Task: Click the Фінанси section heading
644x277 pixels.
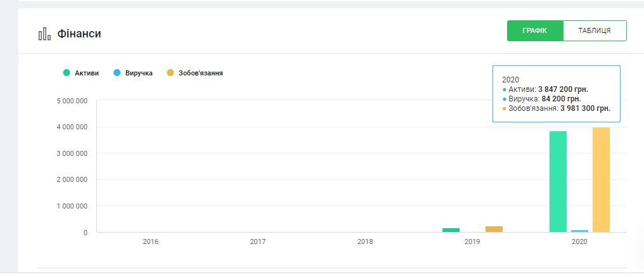Action: [x=79, y=34]
